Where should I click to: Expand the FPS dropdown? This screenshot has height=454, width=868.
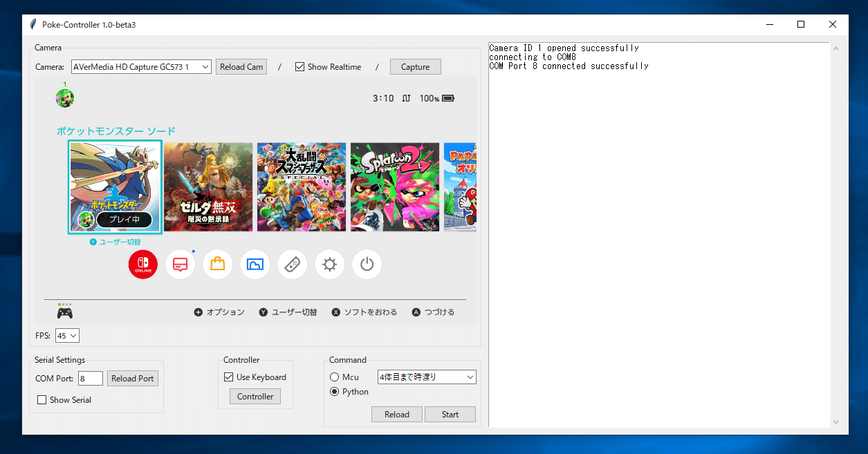tap(66, 335)
